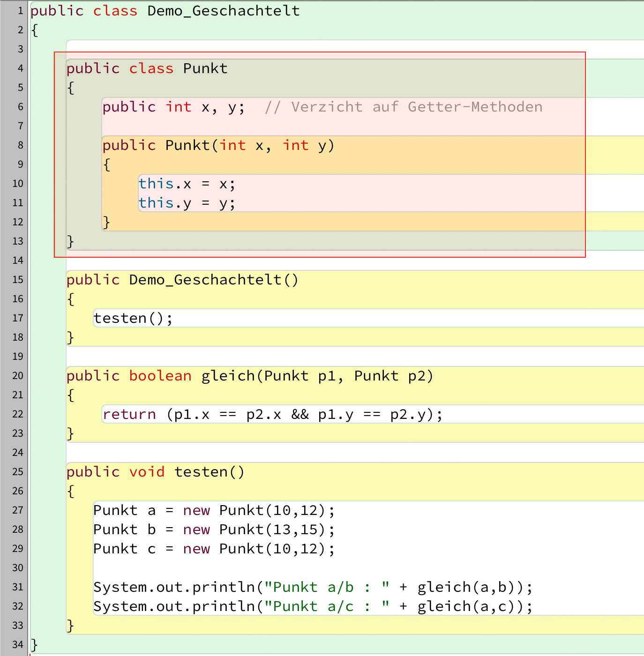Click 'Punkt' in inner class declaration line 4
Screen dimensions: 644x656
tap(205, 69)
